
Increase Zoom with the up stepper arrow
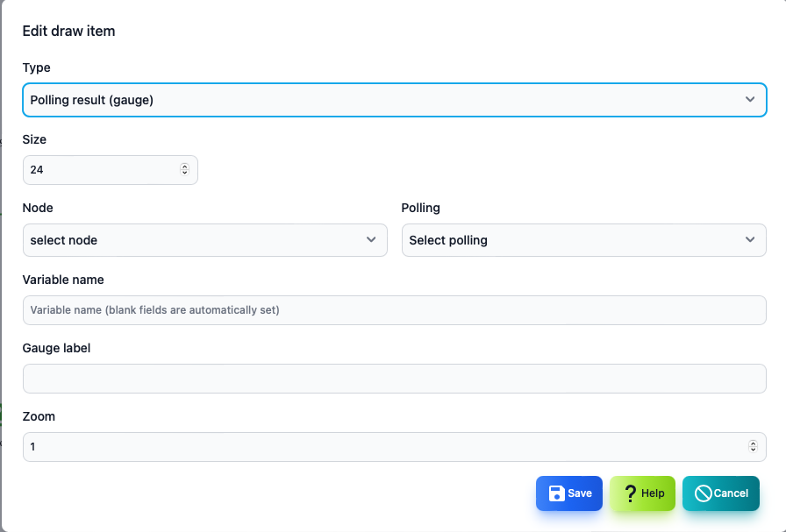(753, 443)
